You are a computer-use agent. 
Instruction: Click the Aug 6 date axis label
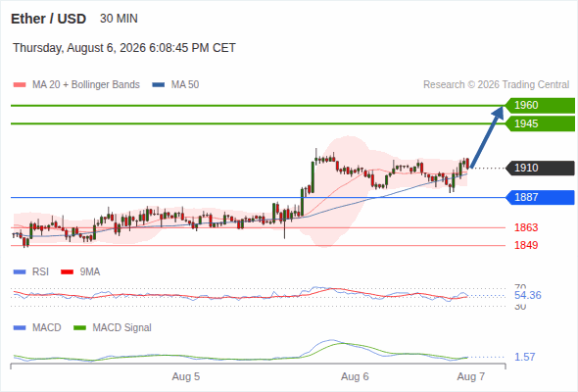tap(355, 377)
